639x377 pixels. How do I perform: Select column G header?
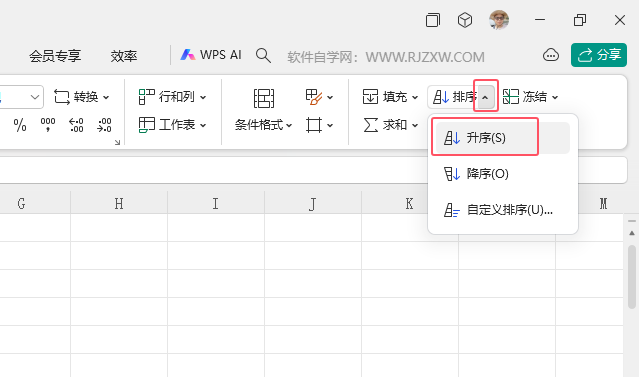click(22, 203)
